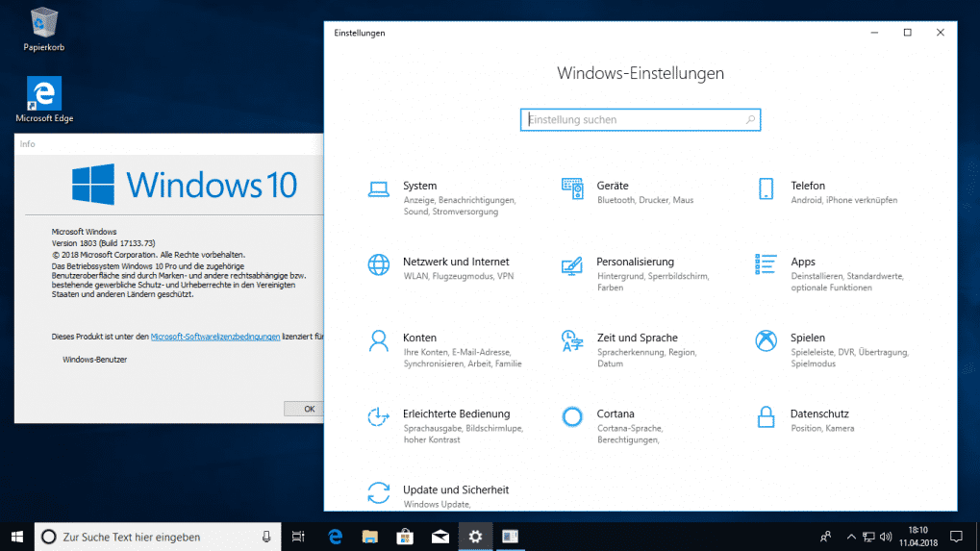The image size is (980, 551).
Task: Open the Spielen Xbox icon
Action: point(766,341)
